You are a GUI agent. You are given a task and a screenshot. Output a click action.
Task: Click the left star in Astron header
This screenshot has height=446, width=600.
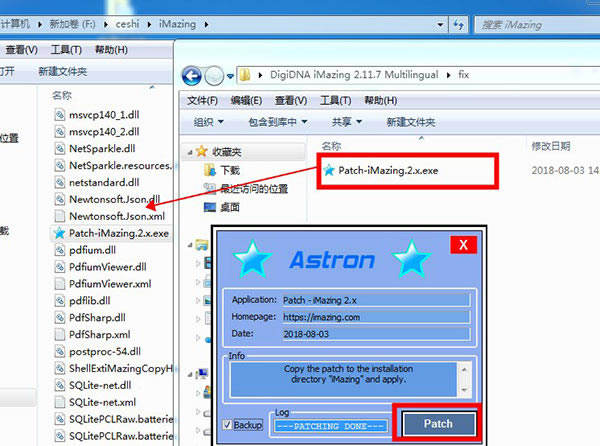[x=250, y=260]
